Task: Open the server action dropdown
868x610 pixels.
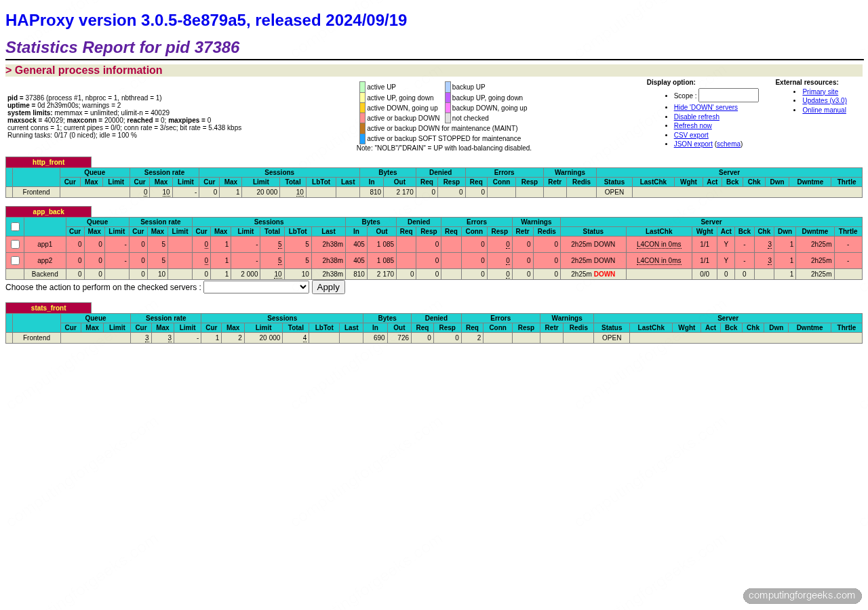Action: 256,287
